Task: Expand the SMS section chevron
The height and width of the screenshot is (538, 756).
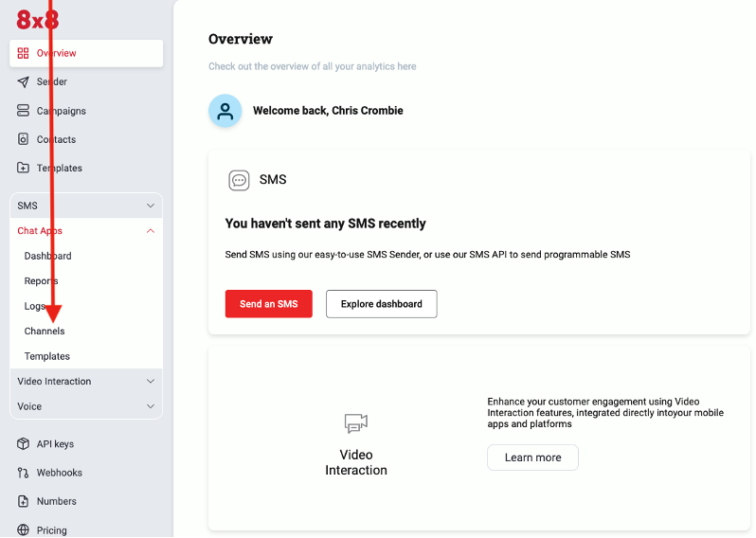Action: [x=151, y=206]
